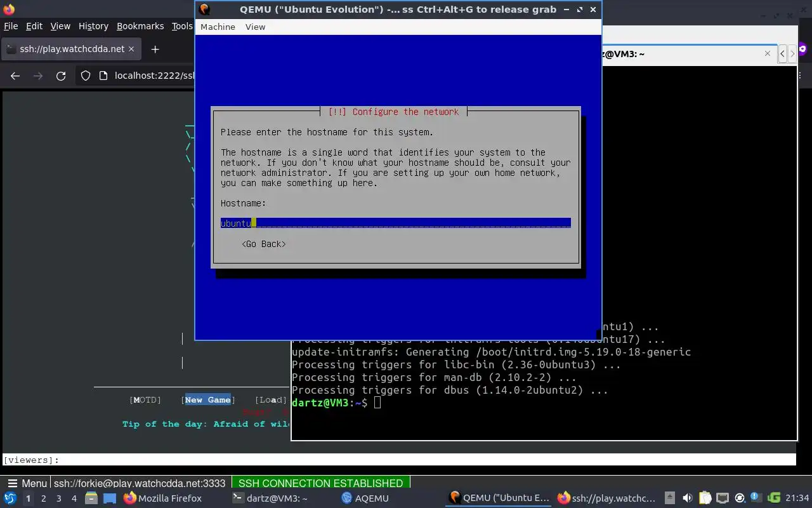Image resolution: width=812 pixels, height=508 pixels.
Task: Close the ssh://play.watchcdda.net browser tab
Action: pos(131,49)
